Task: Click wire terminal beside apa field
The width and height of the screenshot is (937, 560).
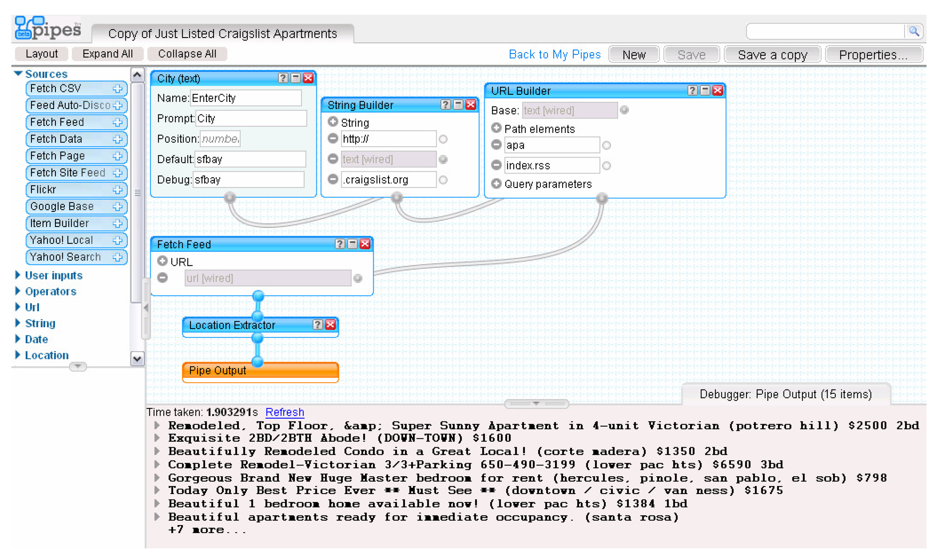Action: pos(607,145)
